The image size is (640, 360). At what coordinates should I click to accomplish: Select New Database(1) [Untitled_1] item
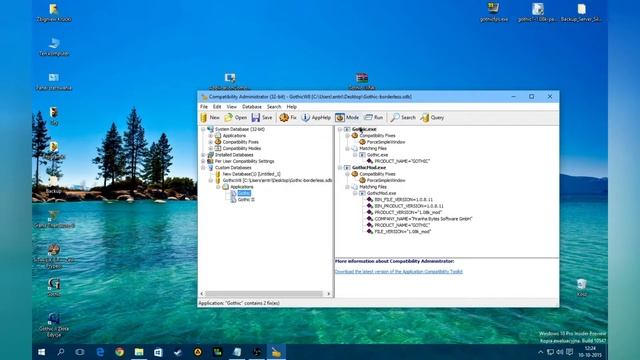pyautogui.click(x=251, y=174)
